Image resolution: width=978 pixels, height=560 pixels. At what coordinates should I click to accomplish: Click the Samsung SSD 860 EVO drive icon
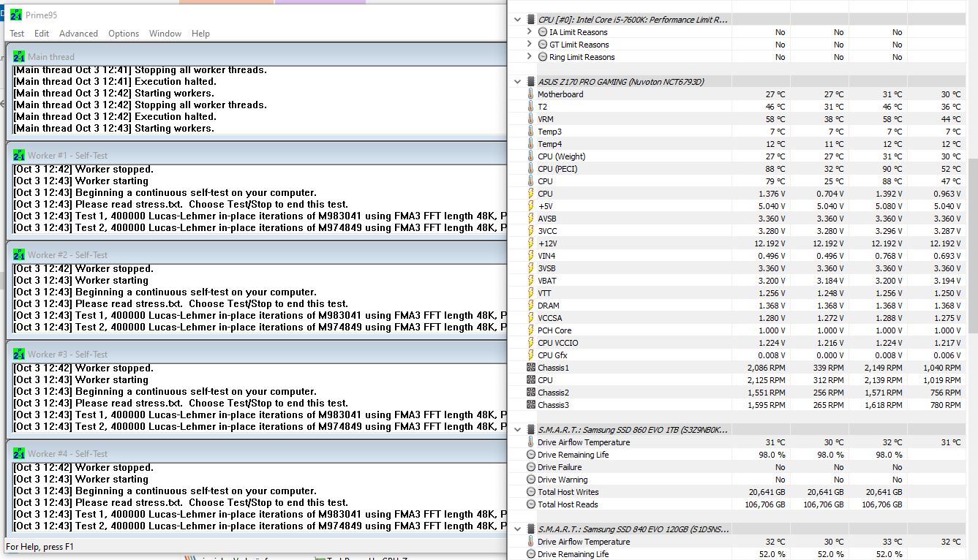tap(531, 430)
